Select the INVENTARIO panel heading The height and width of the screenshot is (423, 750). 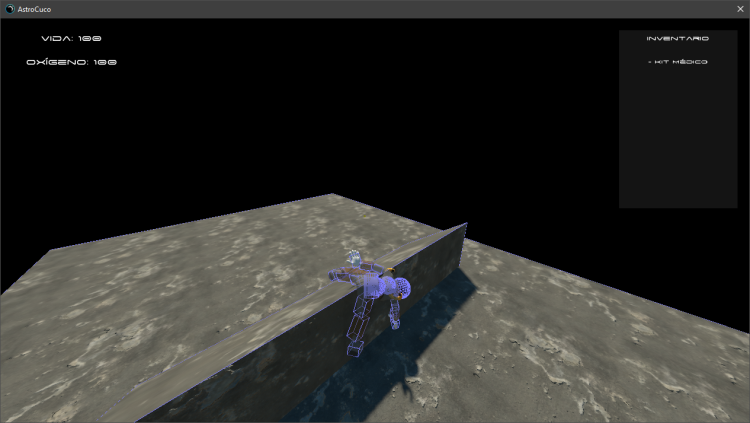(x=677, y=38)
